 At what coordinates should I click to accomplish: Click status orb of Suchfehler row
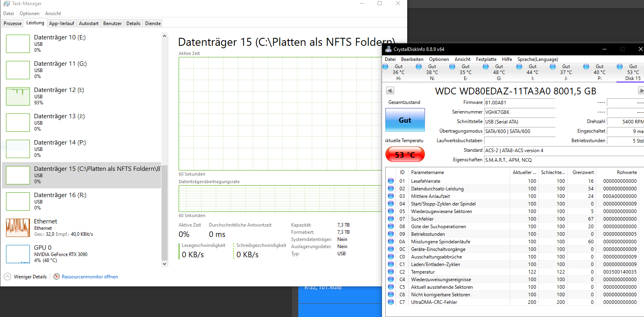click(x=391, y=219)
